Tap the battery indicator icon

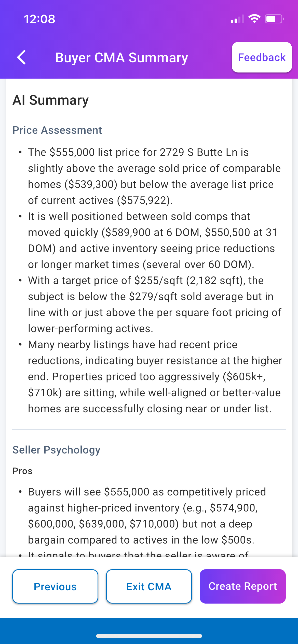274,19
